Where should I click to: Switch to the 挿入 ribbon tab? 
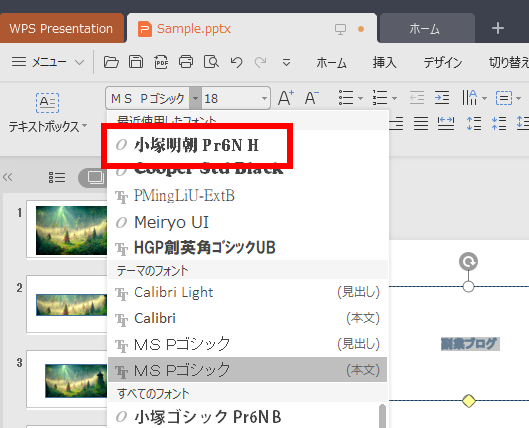pos(385,63)
